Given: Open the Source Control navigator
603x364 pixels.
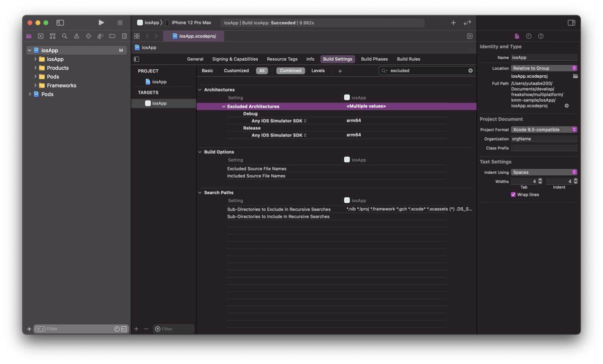Looking at the screenshot, I should pyautogui.click(x=41, y=36).
